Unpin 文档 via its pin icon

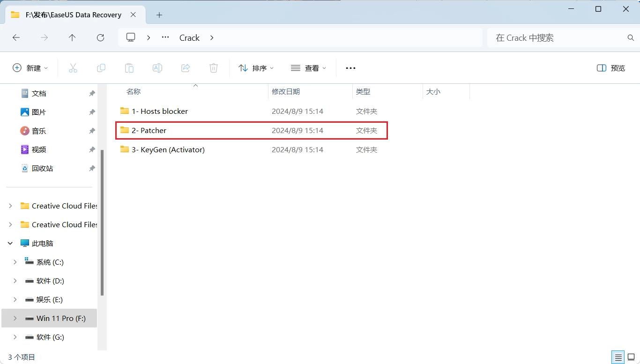click(x=92, y=94)
